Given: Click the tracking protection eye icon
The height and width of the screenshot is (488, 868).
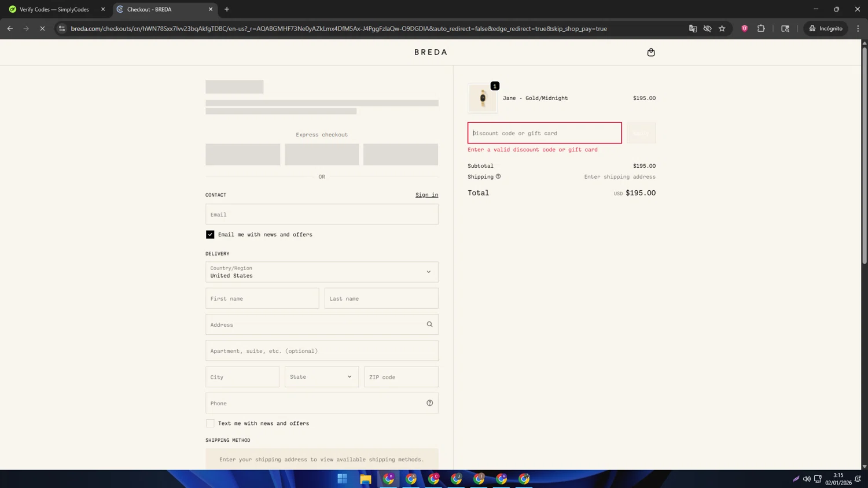Looking at the screenshot, I should point(707,28).
